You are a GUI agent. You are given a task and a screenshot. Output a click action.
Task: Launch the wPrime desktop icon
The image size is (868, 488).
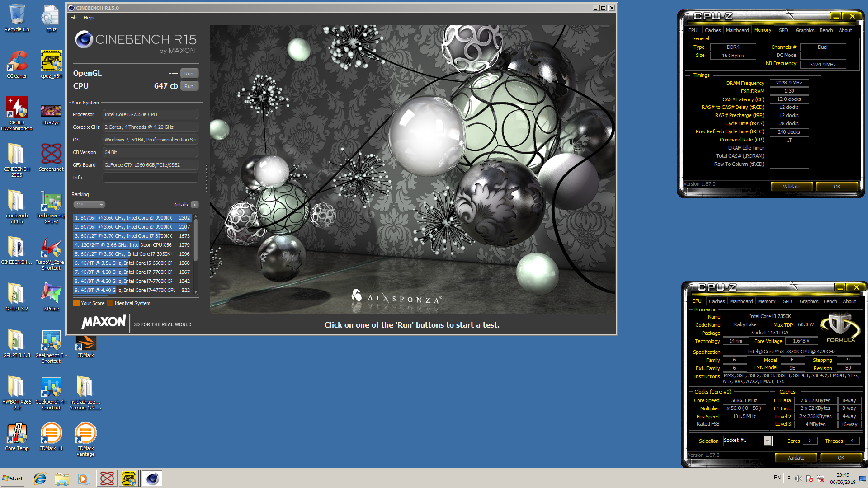(x=51, y=297)
